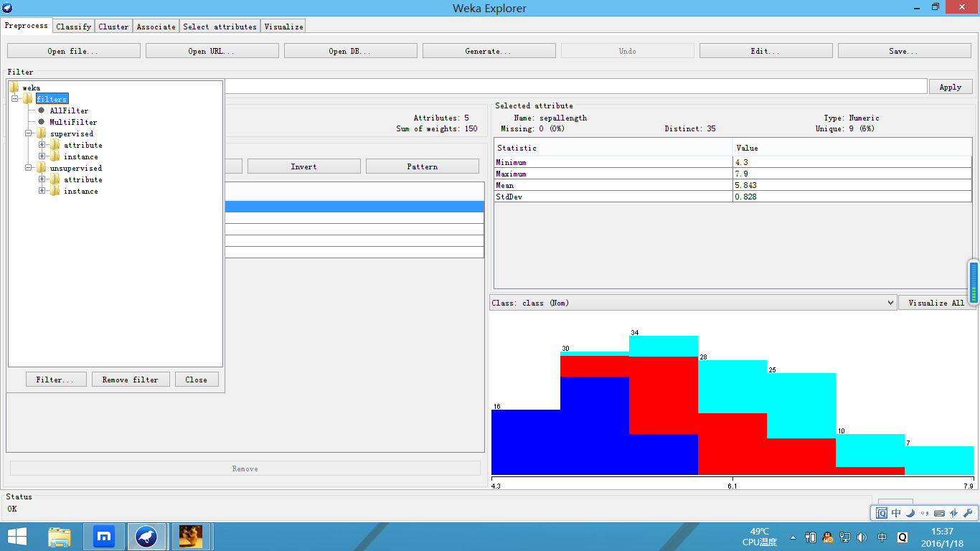Select the weka root tree node
Viewport: 980px width, 551px height.
coord(32,88)
